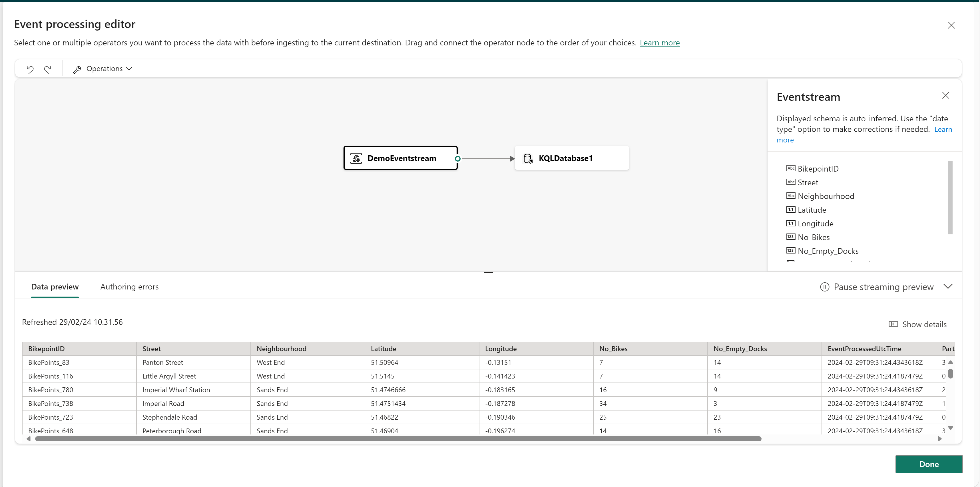Click the Show details panel icon
980x487 pixels.
point(893,324)
